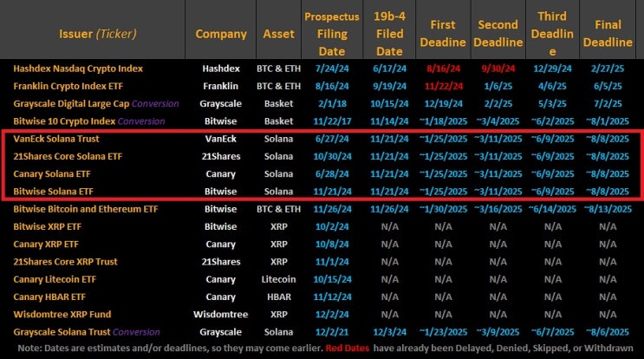Click the Canary HBAR ETF entry
Screen dimensions: 644x359
point(49,297)
